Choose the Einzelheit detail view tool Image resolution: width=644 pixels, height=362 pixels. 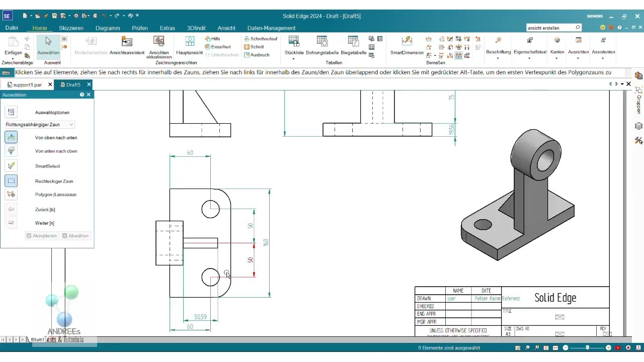click(x=218, y=47)
